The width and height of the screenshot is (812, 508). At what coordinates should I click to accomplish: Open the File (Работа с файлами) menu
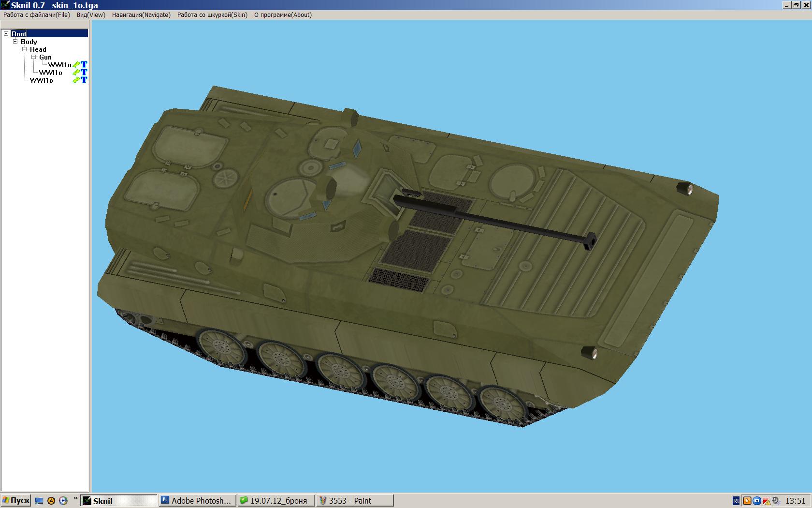37,15
